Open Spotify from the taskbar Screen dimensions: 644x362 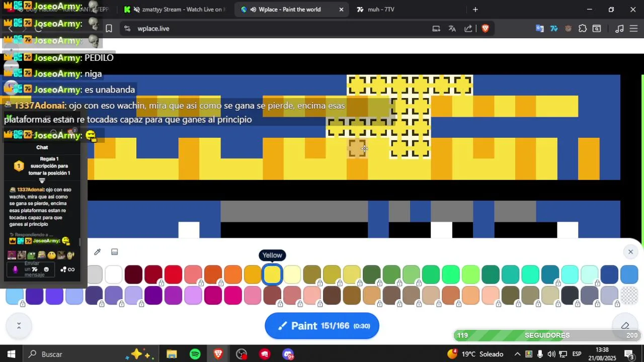195,354
